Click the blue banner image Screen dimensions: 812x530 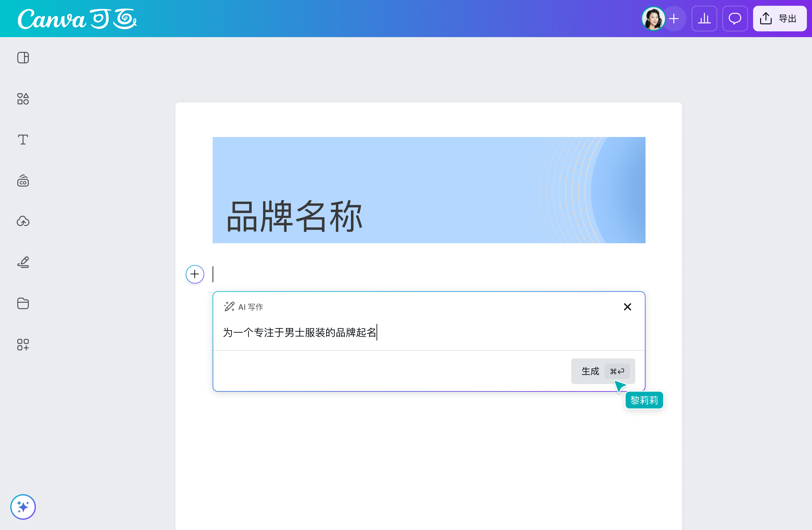tap(429, 190)
